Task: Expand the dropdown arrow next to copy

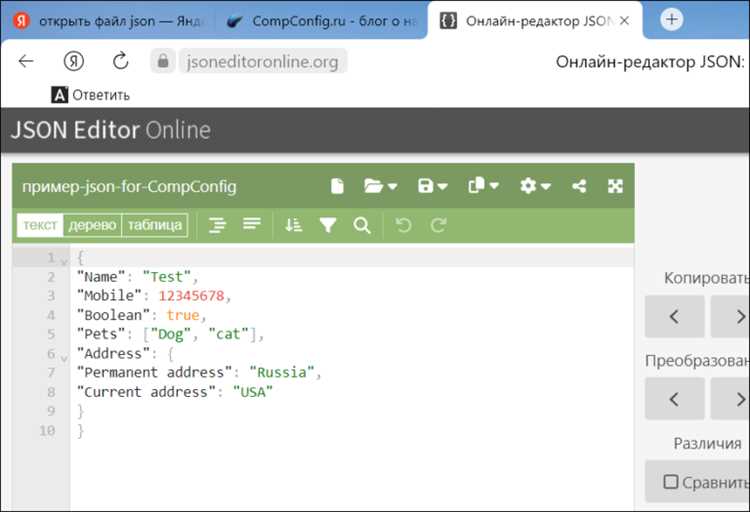Action: click(494, 186)
